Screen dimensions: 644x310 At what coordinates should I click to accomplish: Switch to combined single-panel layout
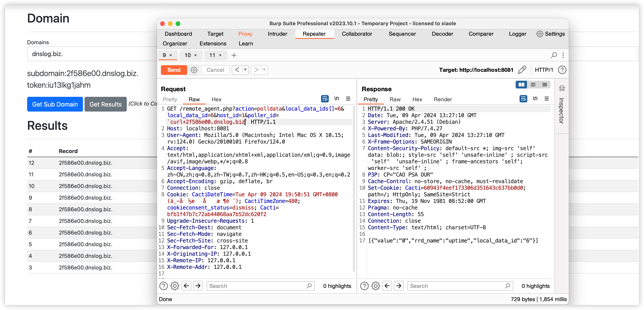click(545, 85)
